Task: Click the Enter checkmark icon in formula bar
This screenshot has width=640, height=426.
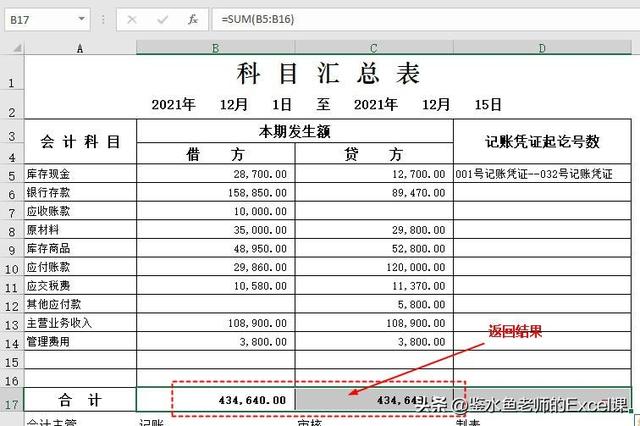Action: tap(162, 19)
